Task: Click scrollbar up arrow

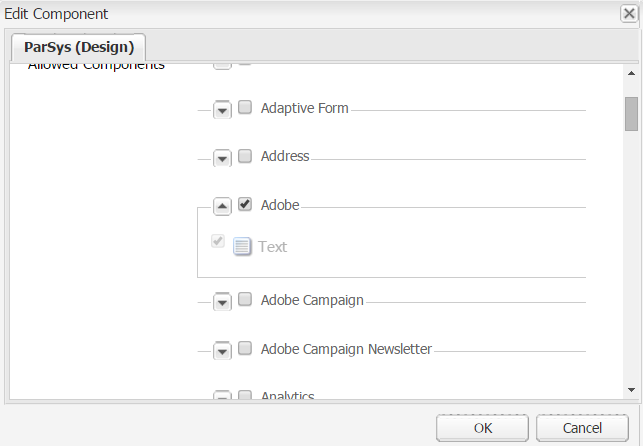Action: coord(631,73)
